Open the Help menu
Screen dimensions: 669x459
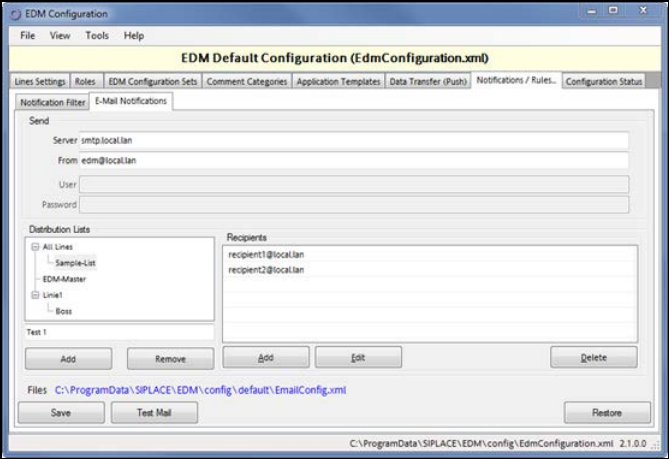134,35
